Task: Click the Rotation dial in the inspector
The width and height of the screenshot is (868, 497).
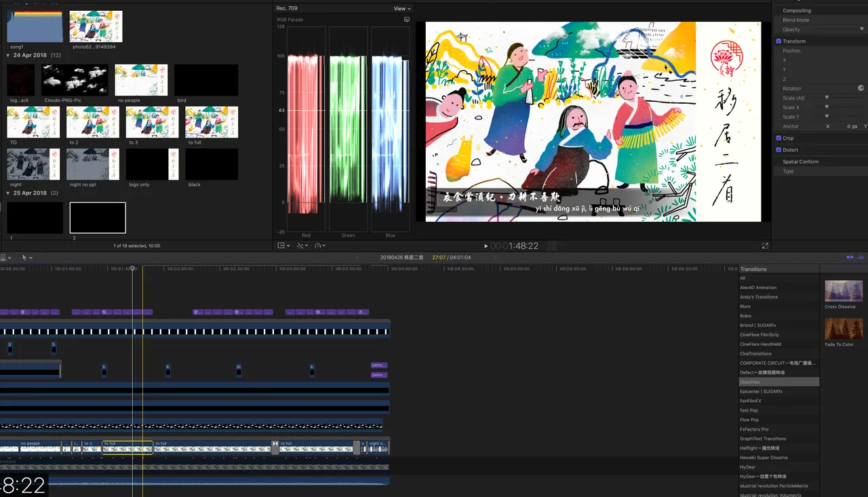Action: pyautogui.click(x=861, y=88)
